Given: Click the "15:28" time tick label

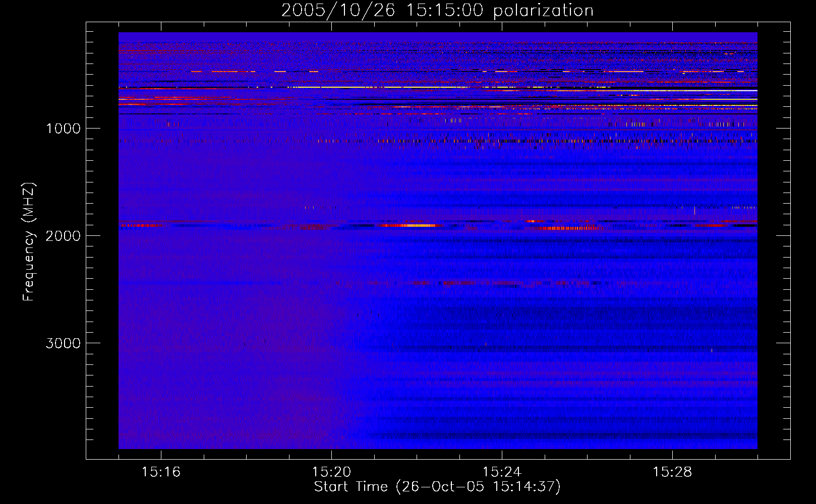Looking at the screenshot, I should click(x=672, y=472).
